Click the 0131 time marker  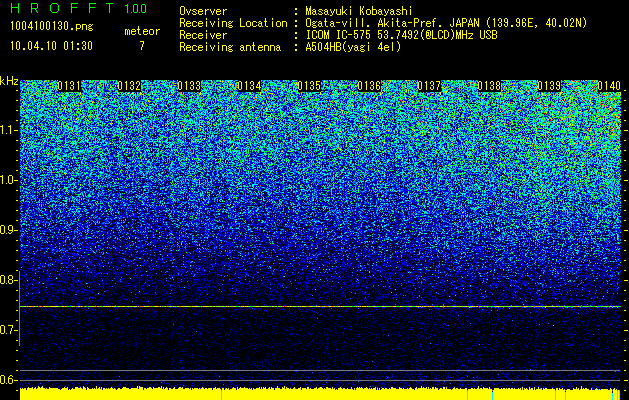[69, 86]
